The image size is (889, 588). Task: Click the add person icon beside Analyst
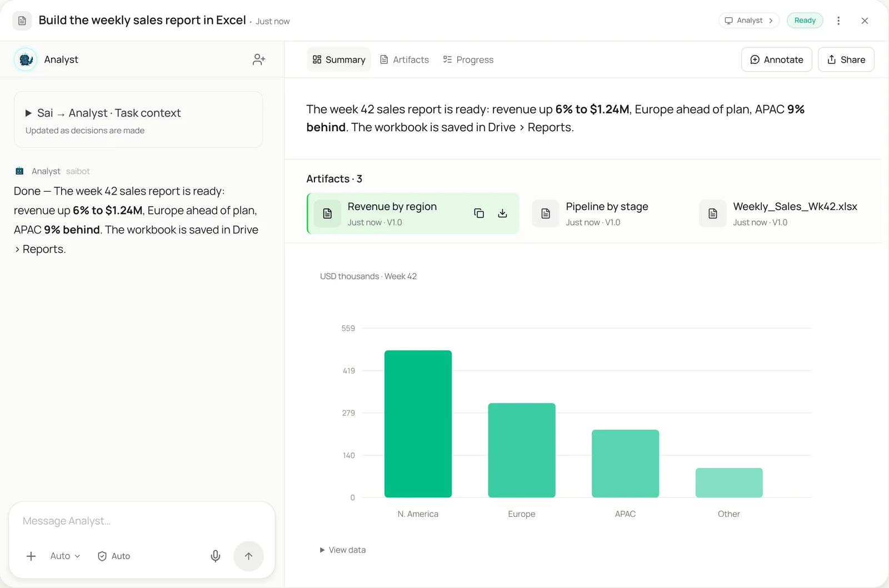click(x=258, y=59)
